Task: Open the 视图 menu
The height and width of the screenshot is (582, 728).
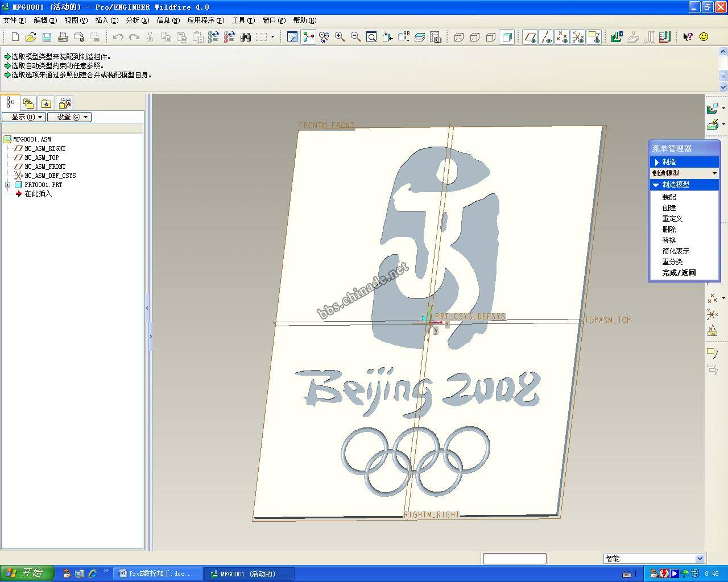Action: (x=76, y=20)
